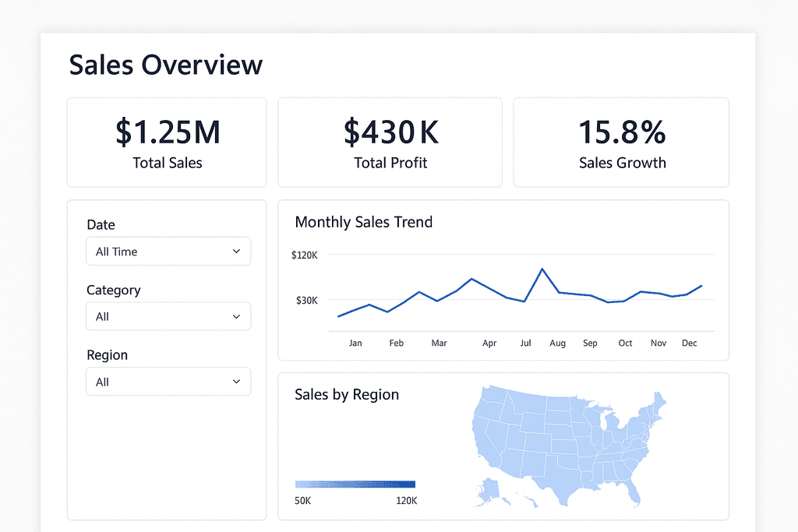The height and width of the screenshot is (532, 798).
Task: Click the Aug month axis label
Action: coord(557,343)
